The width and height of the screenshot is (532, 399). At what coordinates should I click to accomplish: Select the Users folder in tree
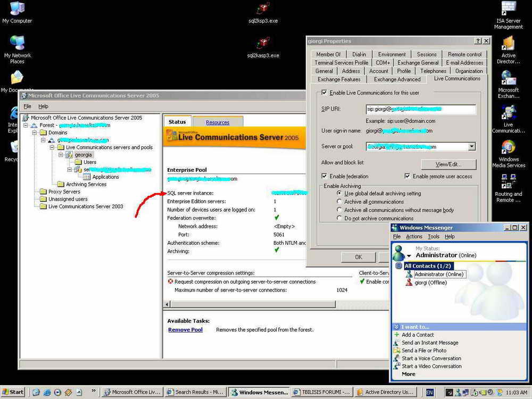(x=86, y=162)
